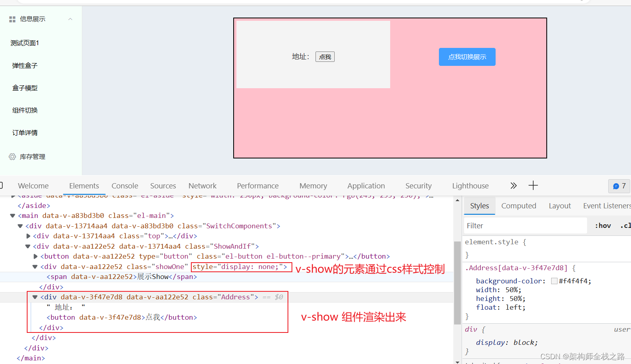This screenshot has height=364, width=631.
Task: Click the Styles Filter input field
Action: coord(525,226)
